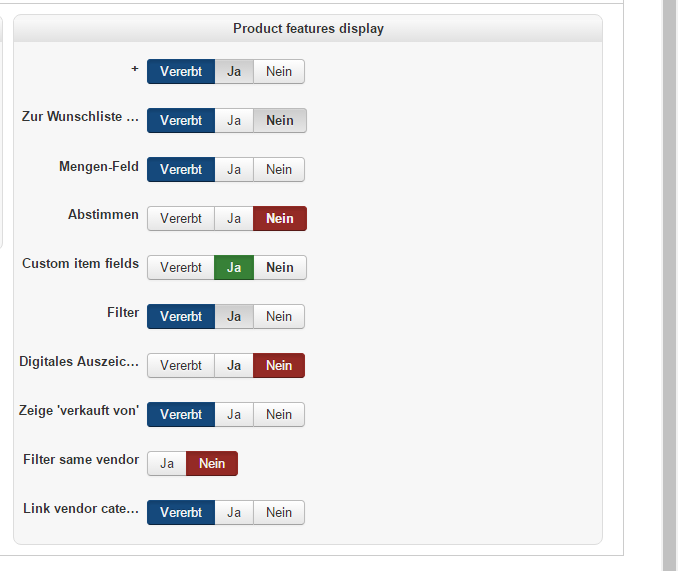Click Vererbt in the Mengen-Feld row
This screenshot has width=681, height=571.
pos(181,170)
